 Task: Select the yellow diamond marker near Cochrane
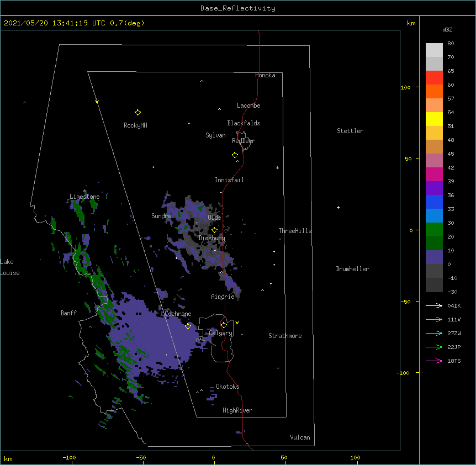pyautogui.click(x=188, y=326)
